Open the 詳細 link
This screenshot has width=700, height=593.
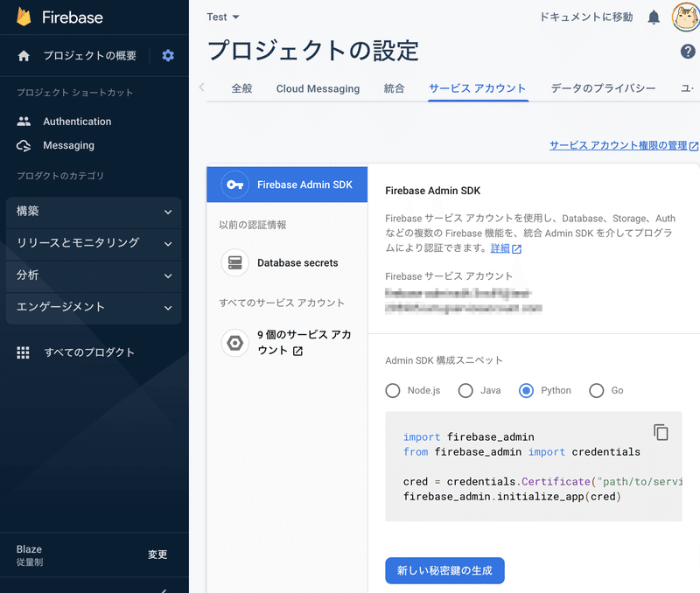pyautogui.click(x=500, y=248)
